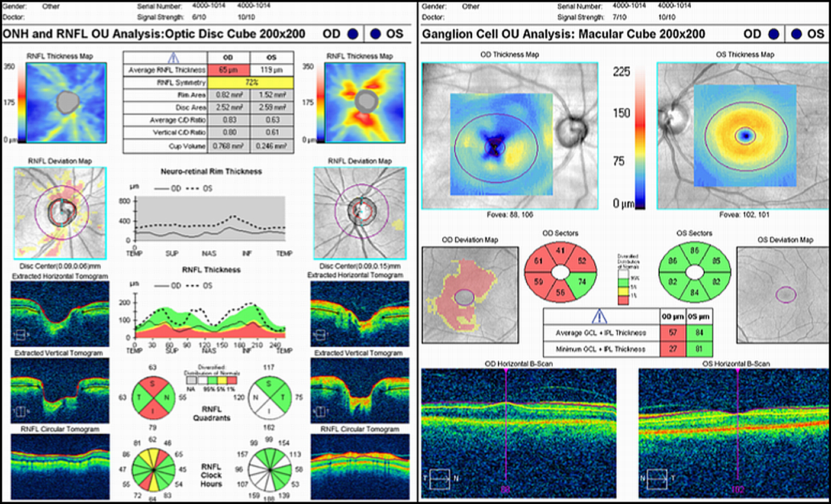
Task: Click orientation box icon in OS Horizontal B-Scan
Action: pyautogui.click(x=656, y=479)
